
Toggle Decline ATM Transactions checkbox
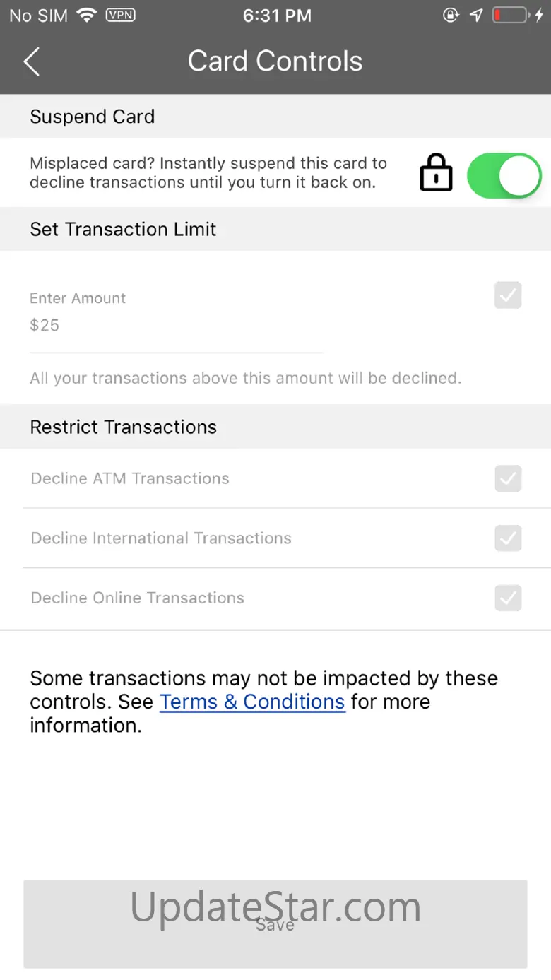click(x=508, y=478)
